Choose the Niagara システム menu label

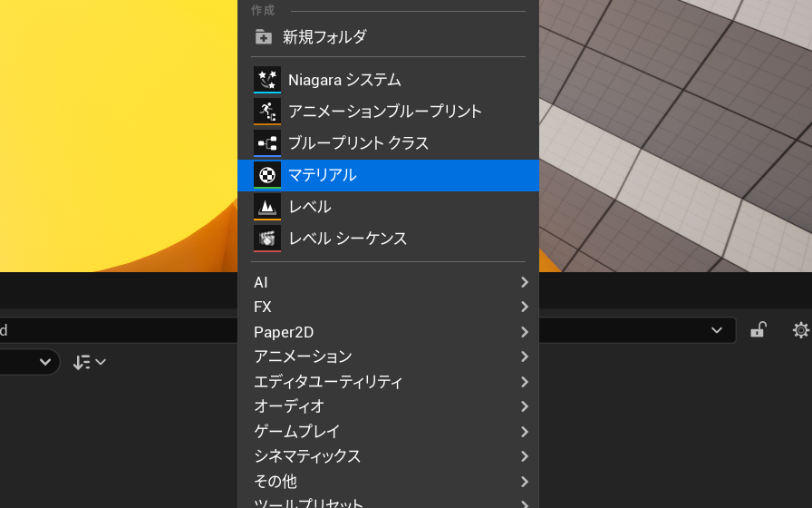344,80
